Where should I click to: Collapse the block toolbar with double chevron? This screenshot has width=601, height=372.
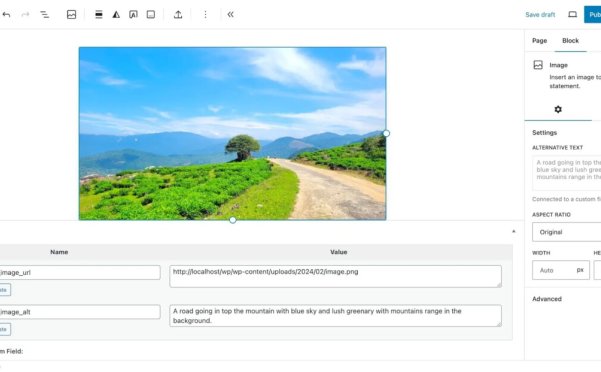[x=230, y=15]
